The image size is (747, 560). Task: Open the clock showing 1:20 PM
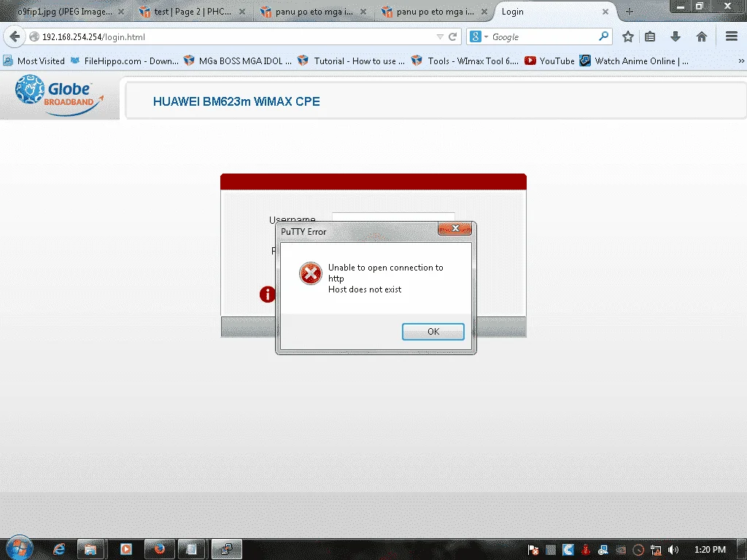click(x=710, y=550)
